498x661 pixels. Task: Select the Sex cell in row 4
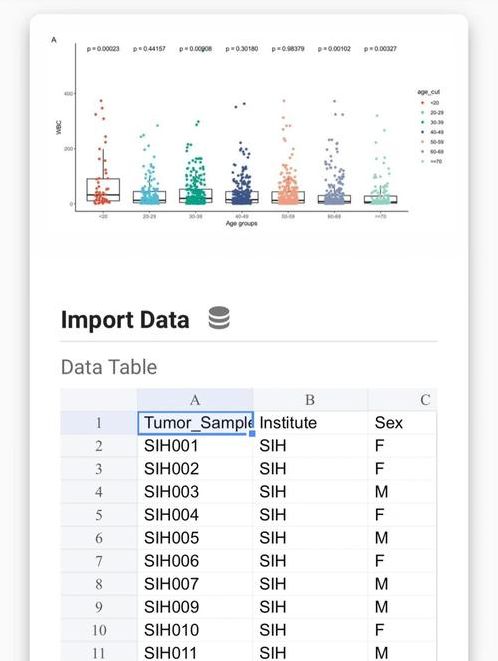pos(402,492)
